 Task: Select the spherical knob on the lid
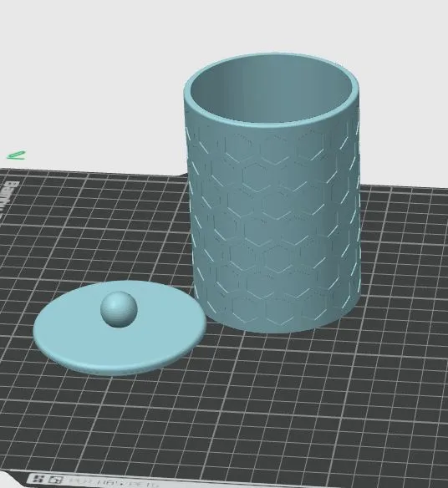[x=119, y=309]
